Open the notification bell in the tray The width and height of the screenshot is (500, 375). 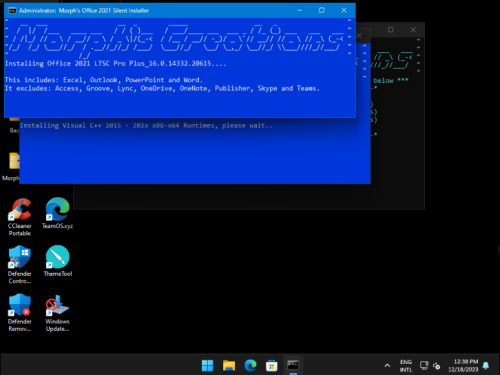pyautogui.click(x=486, y=366)
